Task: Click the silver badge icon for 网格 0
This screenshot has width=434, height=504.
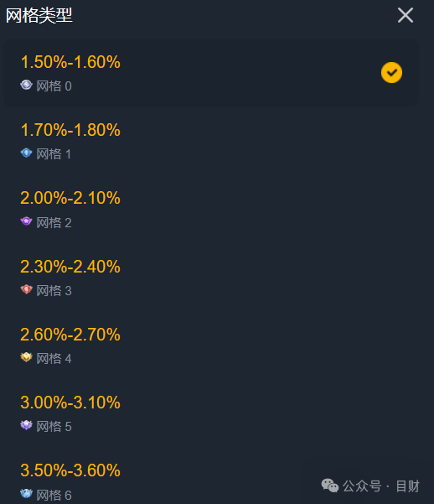Action: coord(26,86)
